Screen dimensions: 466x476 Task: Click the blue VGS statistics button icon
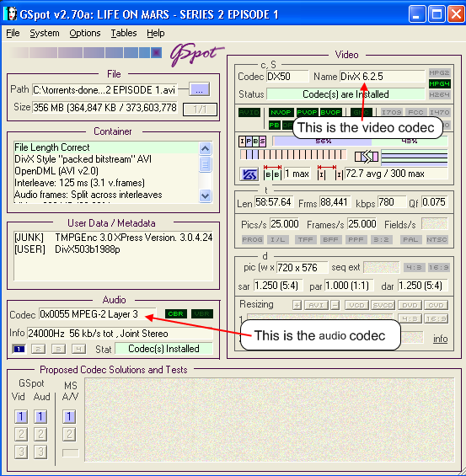click(249, 174)
